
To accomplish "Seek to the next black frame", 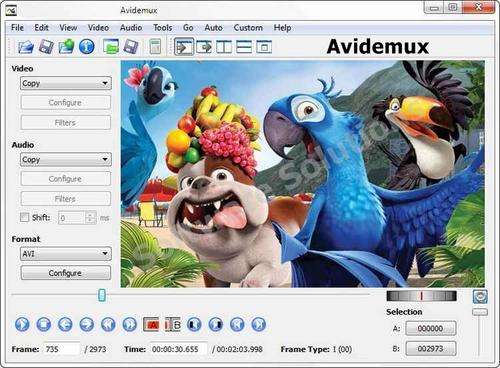I will click(x=216, y=324).
